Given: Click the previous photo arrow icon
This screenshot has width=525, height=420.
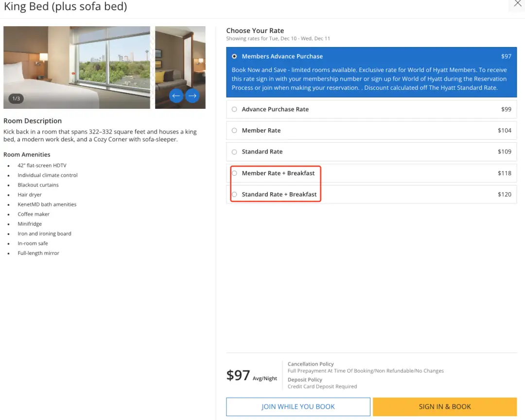Looking at the screenshot, I should 176,96.
